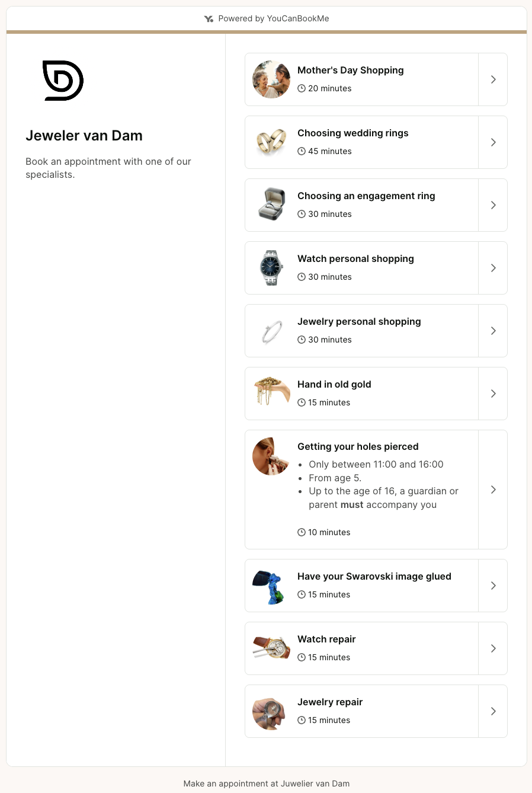Screen dimensions: 532x793
Task: Click the chevron for Hand in old gold
Action: (x=493, y=394)
